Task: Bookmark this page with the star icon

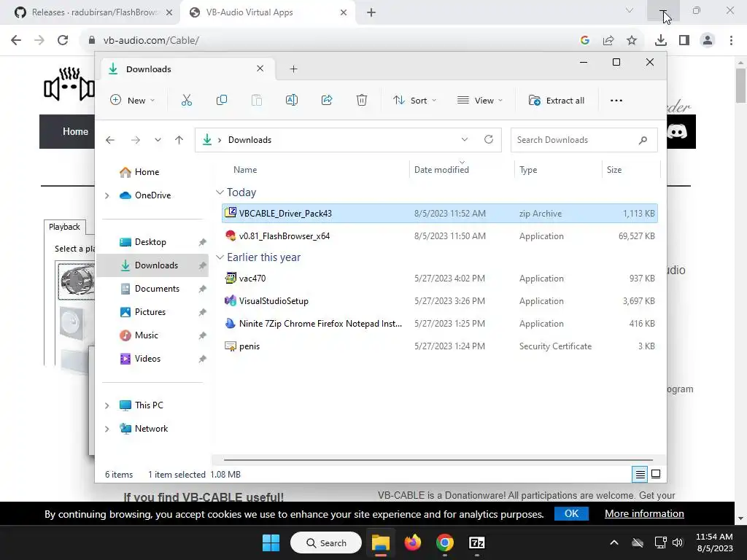Action: [632, 41]
